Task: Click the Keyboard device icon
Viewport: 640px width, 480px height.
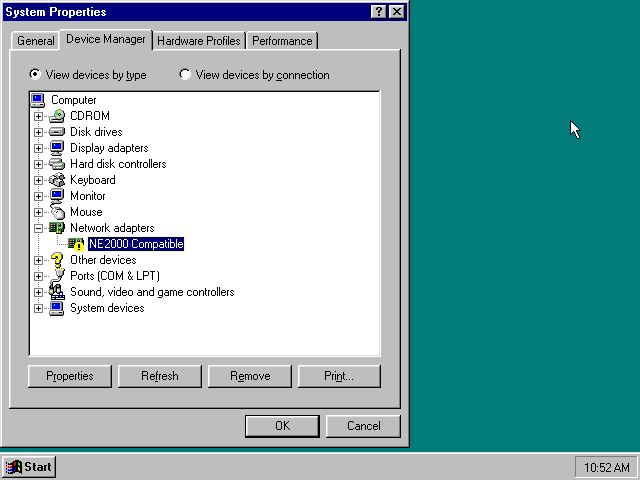Action: pyautogui.click(x=57, y=180)
